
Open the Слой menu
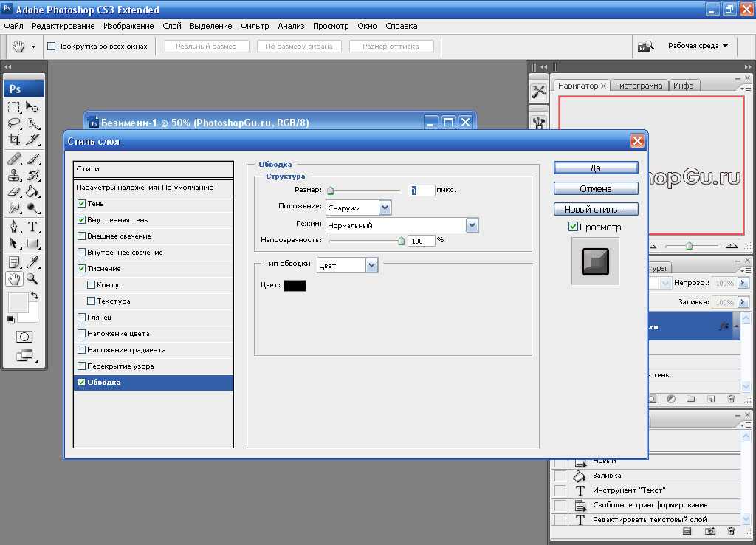[x=171, y=26]
